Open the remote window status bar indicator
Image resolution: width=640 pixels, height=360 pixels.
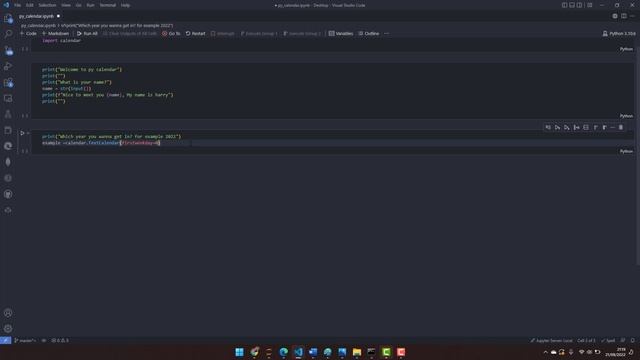coord(5,340)
